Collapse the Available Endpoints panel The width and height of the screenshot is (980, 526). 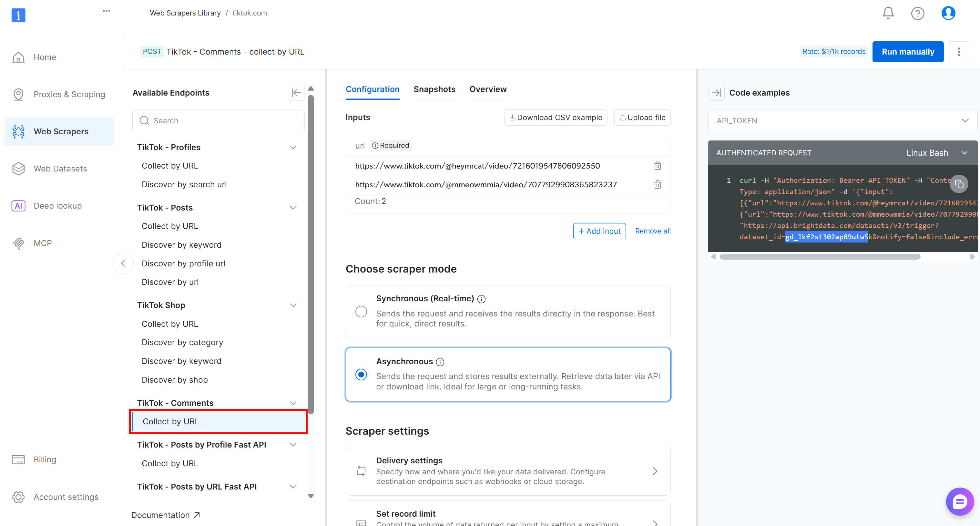pyautogui.click(x=296, y=92)
